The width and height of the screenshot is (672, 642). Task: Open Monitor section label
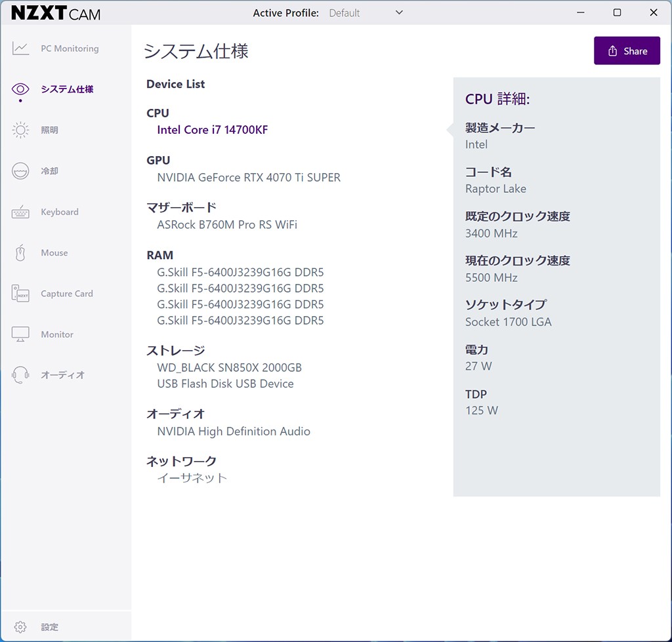point(57,334)
